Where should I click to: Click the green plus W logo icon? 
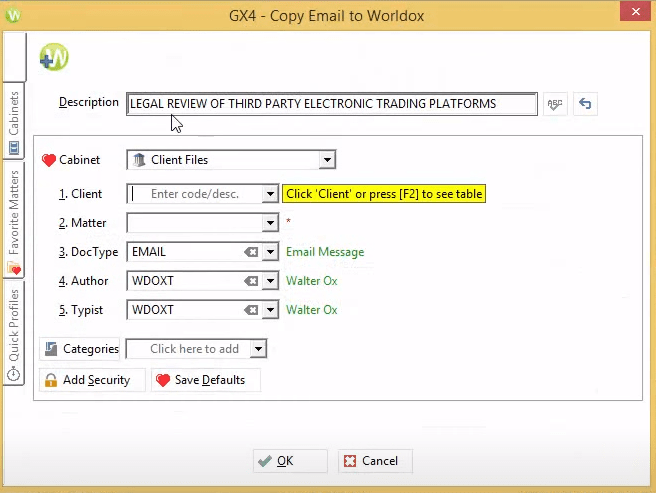pos(53,58)
